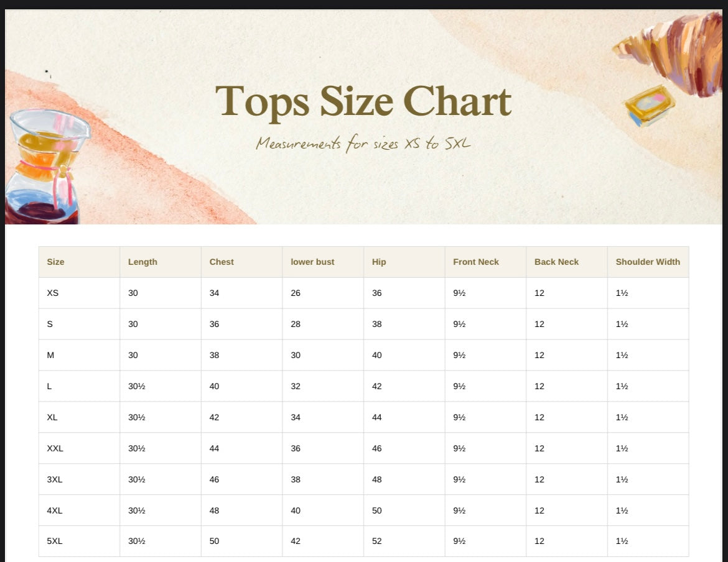Click the lower bust value for 4XL
This screenshot has height=562, width=728.
296,510
